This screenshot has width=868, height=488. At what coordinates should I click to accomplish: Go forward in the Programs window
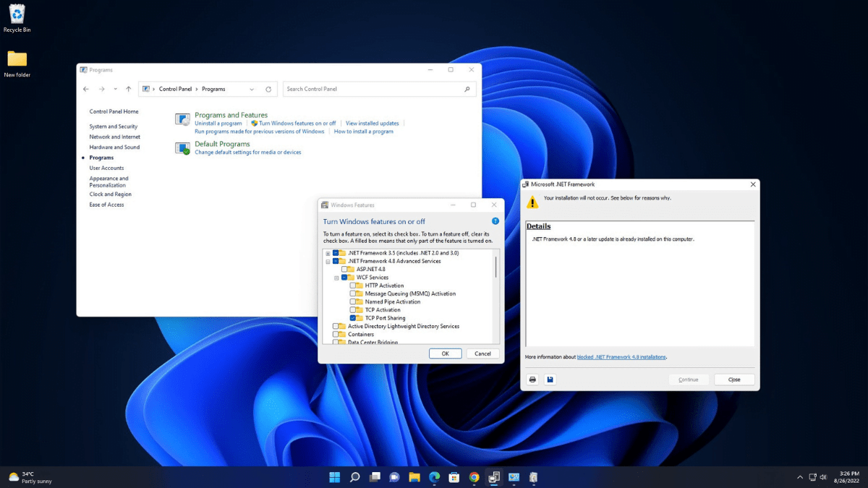(x=102, y=89)
